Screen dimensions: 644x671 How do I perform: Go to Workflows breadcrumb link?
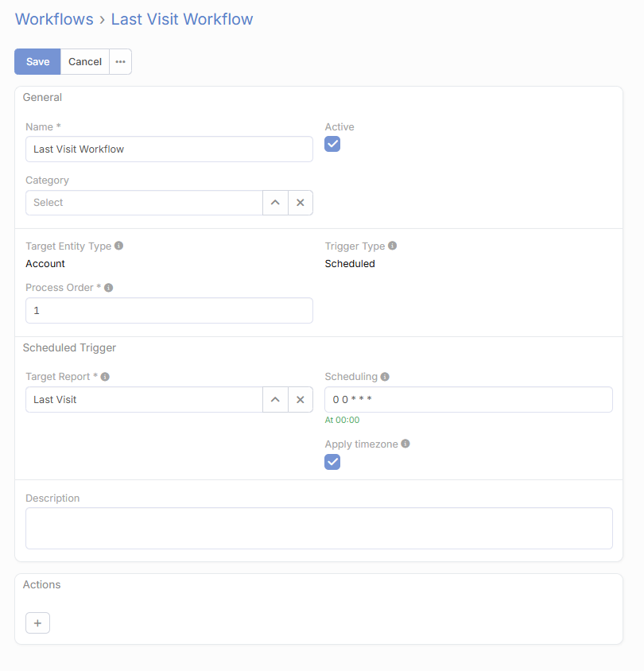coord(54,19)
